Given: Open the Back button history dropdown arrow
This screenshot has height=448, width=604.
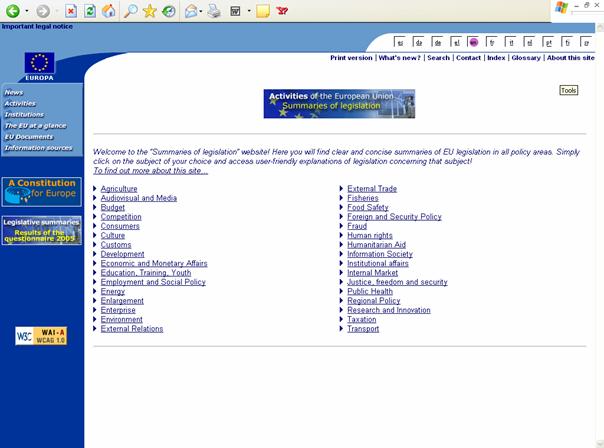Looking at the screenshot, I should pyautogui.click(x=27, y=11).
